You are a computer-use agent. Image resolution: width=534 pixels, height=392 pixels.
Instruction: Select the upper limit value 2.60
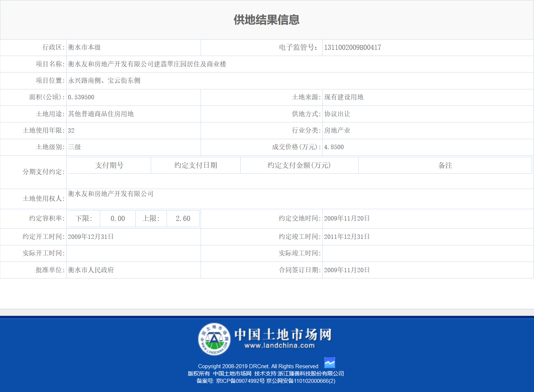(x=183, y=219)
